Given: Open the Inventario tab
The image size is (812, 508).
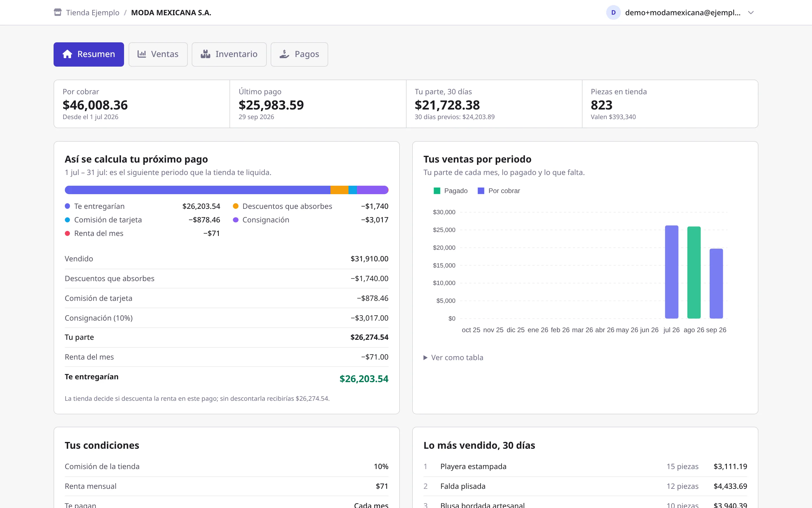Looking at the screenshot, I should [x=229, y=54].
